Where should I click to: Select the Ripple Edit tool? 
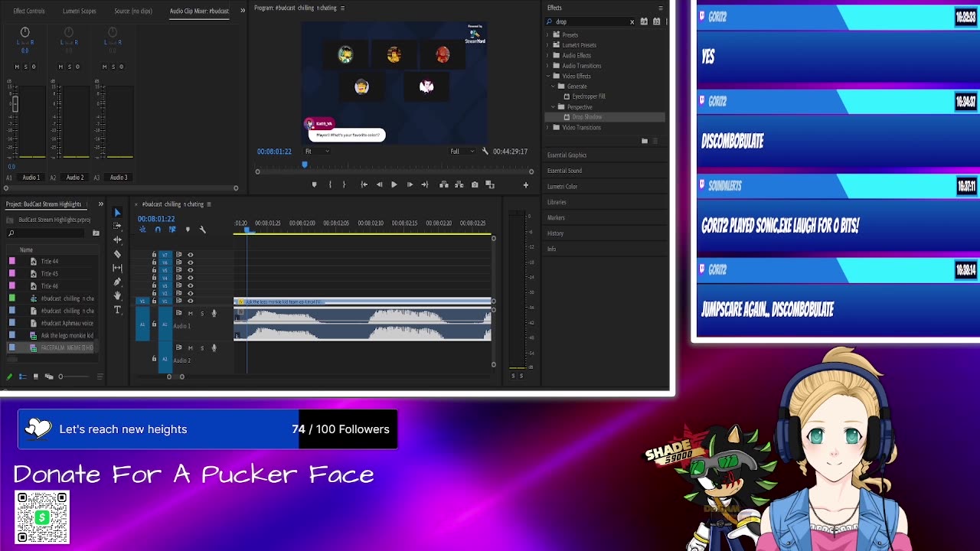117,240
